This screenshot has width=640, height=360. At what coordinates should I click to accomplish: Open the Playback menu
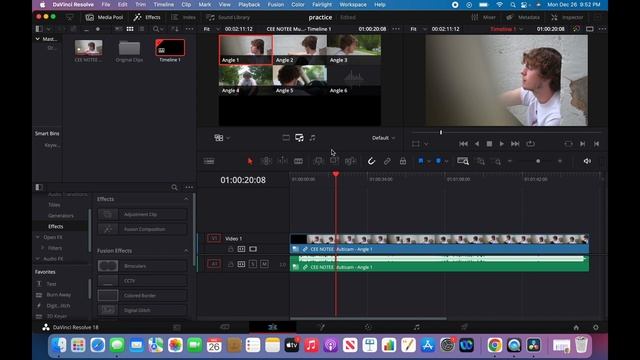(249, 4)
